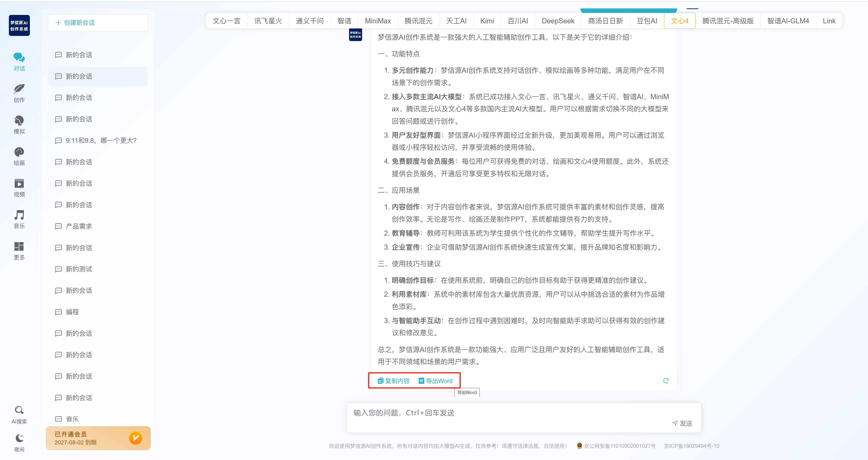
Task: Open the 视频 video icon
Action: (19, 184)
